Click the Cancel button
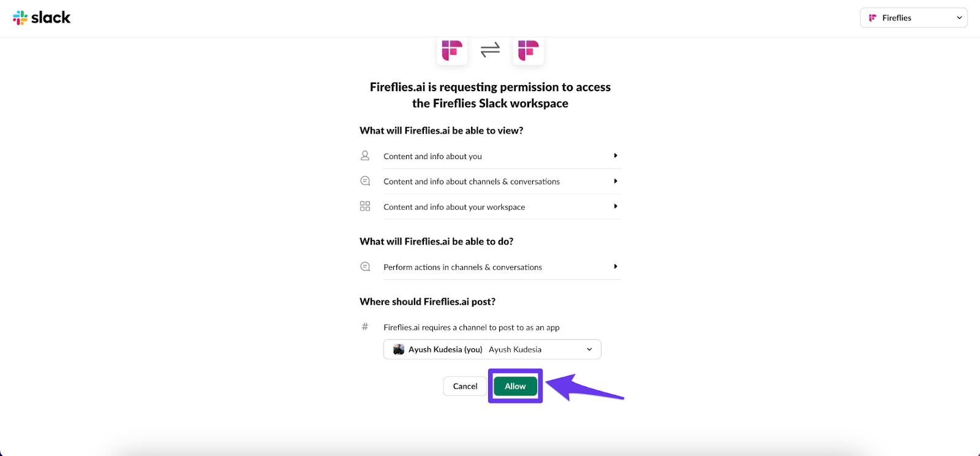Screen dimensions: 980x456 click(x=465, y=386)
